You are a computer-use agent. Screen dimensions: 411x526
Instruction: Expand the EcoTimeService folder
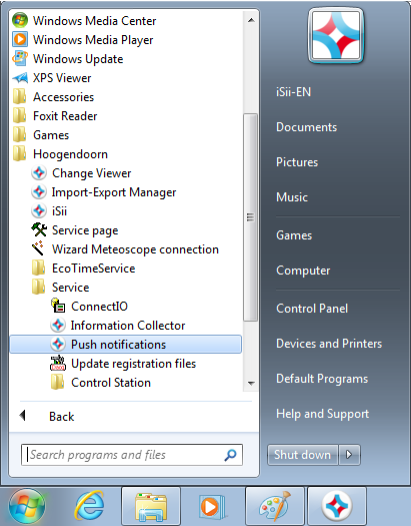(84, 268)
